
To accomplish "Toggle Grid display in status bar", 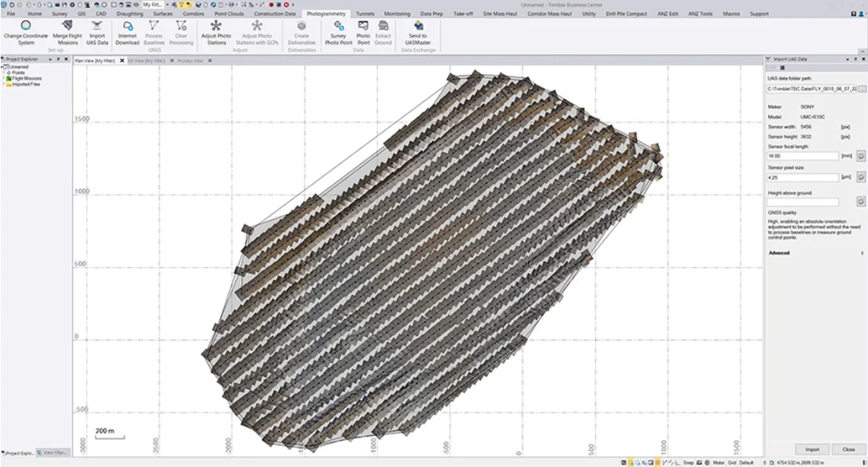I will coord(731,462).
